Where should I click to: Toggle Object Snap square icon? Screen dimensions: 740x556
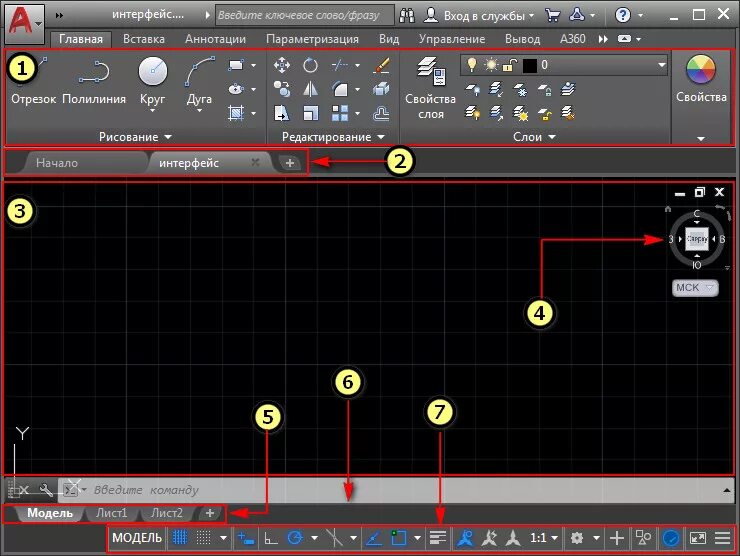(x=398, y=538)
